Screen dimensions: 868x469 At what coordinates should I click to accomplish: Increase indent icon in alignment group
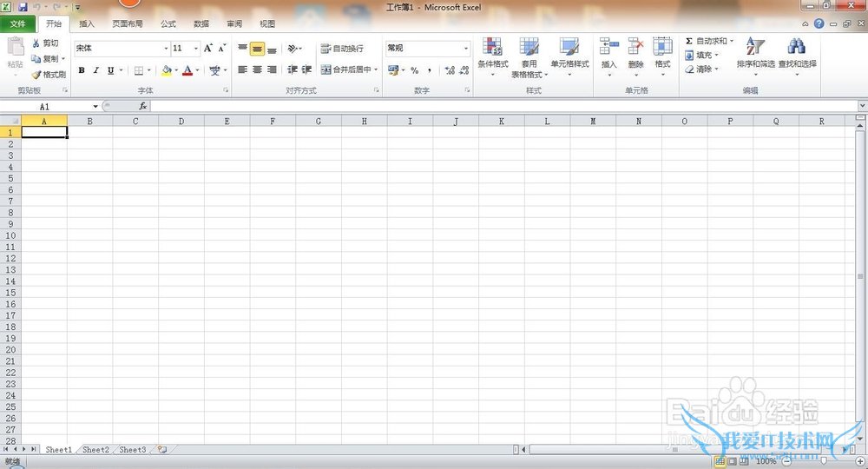(306, 69)
